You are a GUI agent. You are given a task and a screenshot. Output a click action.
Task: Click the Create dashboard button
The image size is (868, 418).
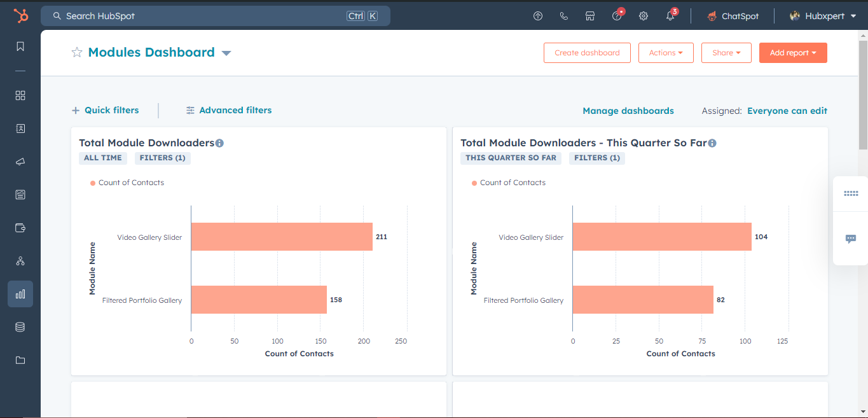click(x=586, y=53)
